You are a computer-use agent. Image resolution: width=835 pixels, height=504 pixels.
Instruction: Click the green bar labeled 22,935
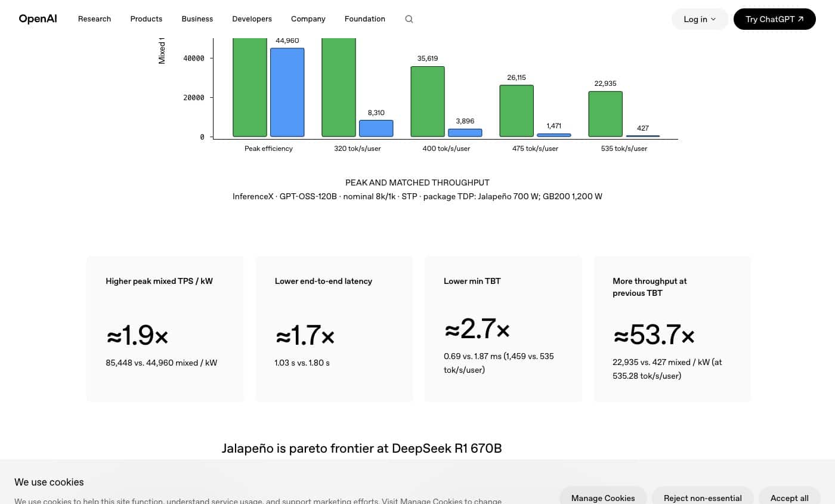(x=605, y=114)
